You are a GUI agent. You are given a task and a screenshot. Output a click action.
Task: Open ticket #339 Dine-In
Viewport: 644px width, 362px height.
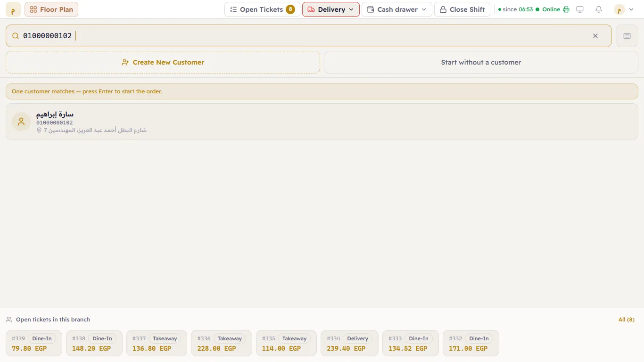[34, 343]
